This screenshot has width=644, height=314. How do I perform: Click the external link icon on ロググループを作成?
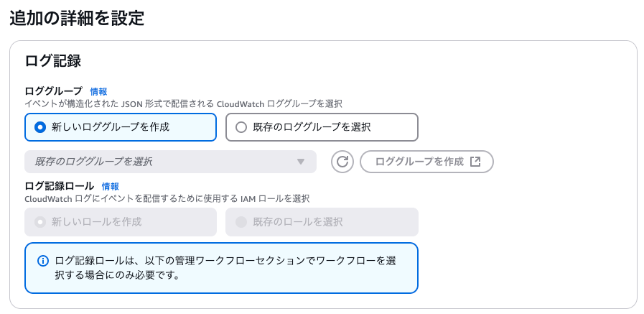click(475, 162)
